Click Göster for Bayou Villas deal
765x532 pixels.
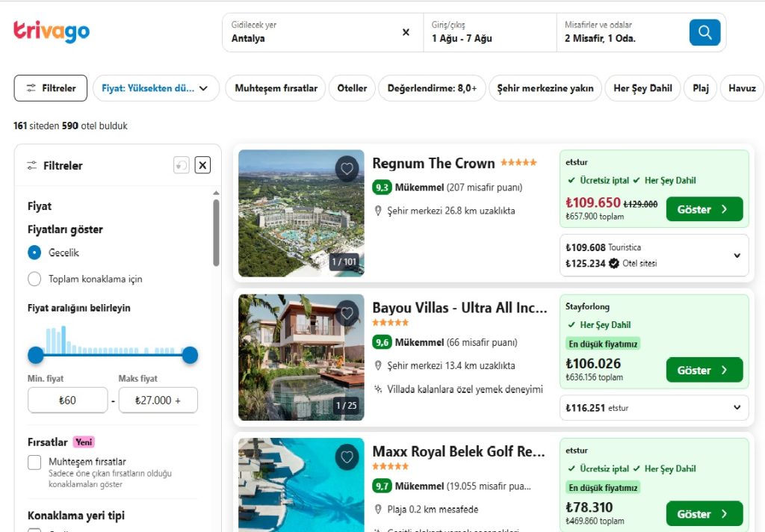point(704,370)
